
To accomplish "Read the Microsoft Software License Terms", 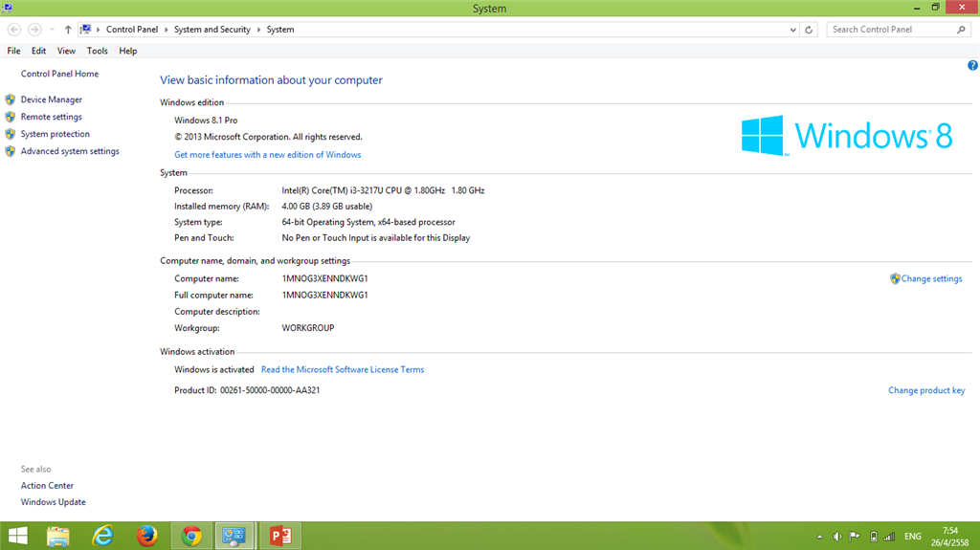I will pos(343,369).
